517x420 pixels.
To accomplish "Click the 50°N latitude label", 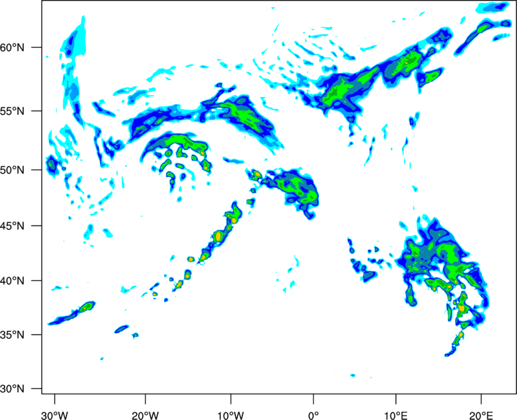I will click(12, 170).
